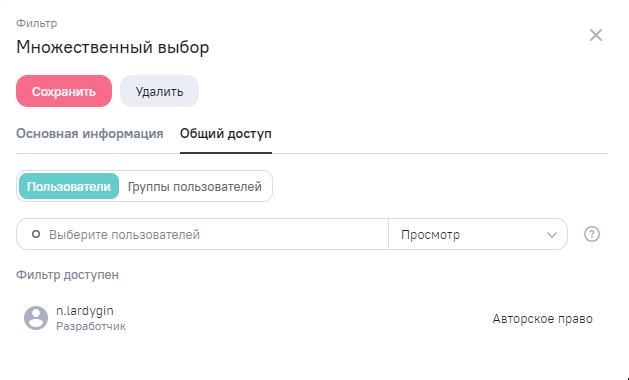
Task: Close the filter dialog with the X icon
Action: 596,35
